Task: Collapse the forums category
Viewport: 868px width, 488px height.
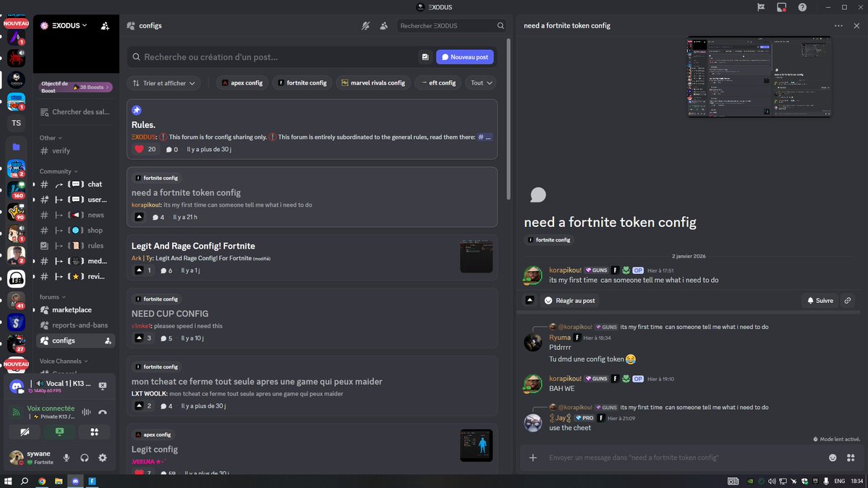Action: 52,297
